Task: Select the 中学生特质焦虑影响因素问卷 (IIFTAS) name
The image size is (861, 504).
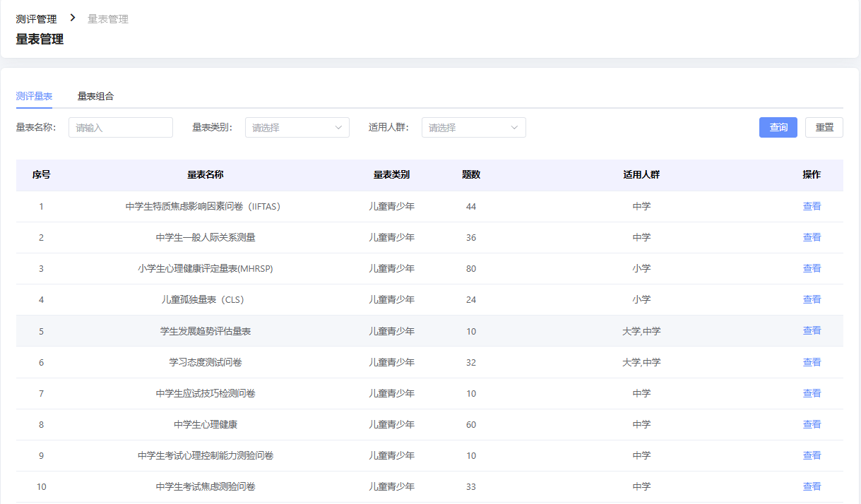Action: pos(206,206)
